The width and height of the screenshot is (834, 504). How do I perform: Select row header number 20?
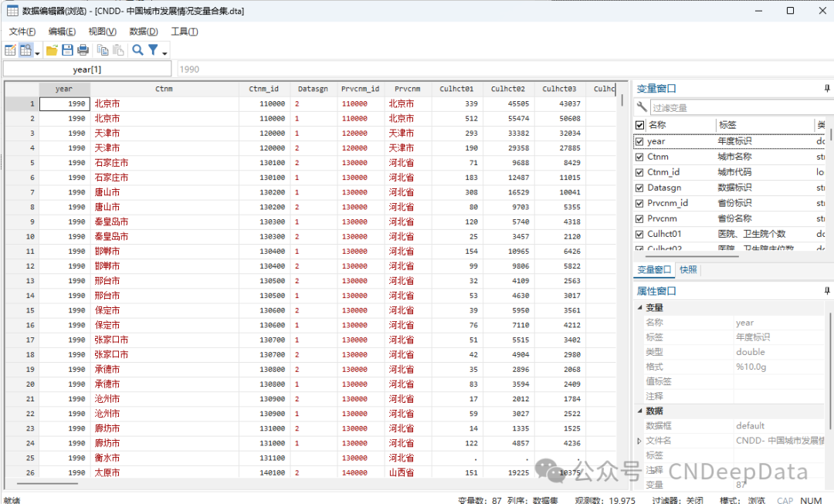[x=22, y=384]
